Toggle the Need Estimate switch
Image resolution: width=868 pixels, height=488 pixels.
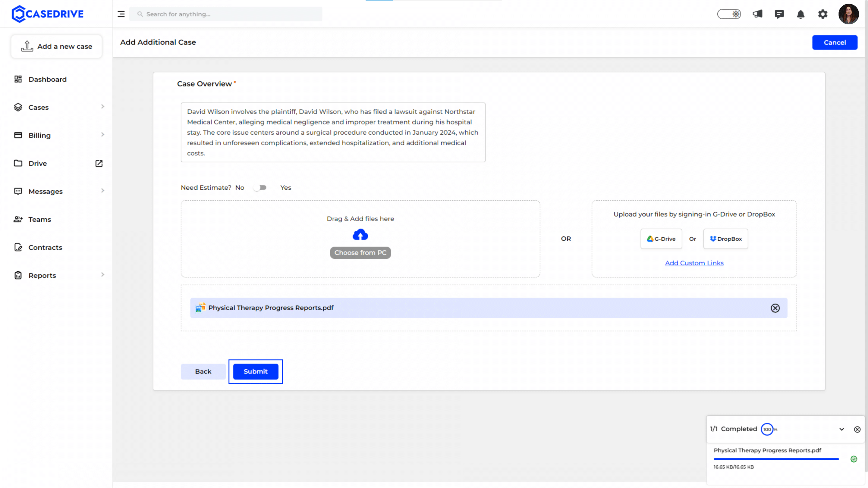click(x=260, y=188)
